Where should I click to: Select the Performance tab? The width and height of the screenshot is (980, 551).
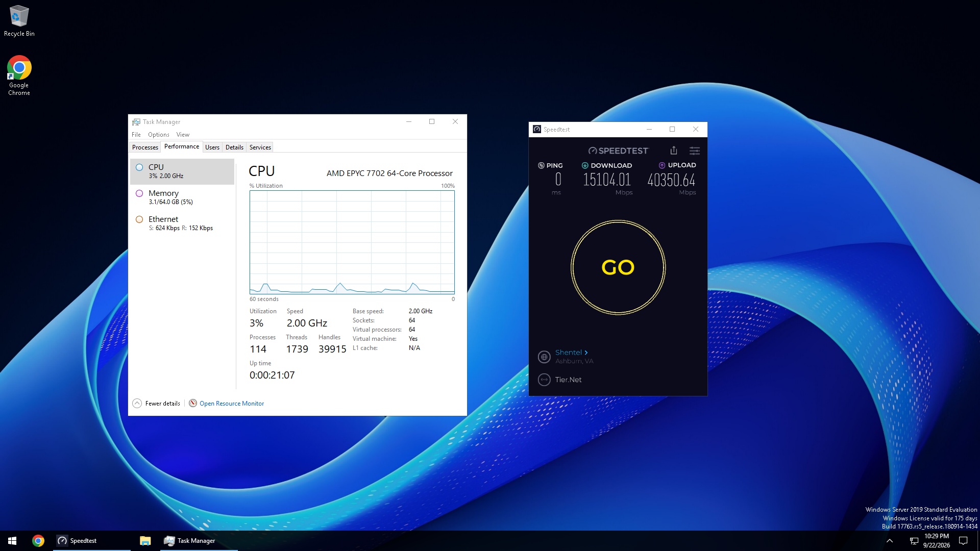[182, 146]
